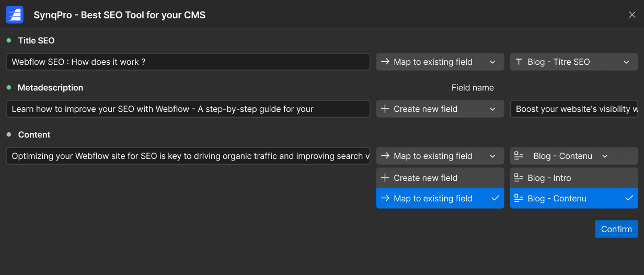Click the checkmark on Blog - Contenu option
Screen dimensions: 644x275
(x=629, y=198)
